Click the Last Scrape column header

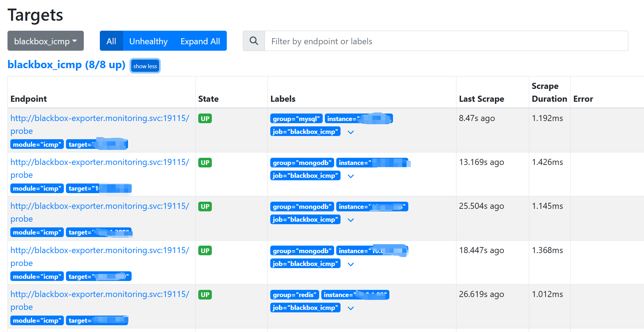tap(481, 99)
